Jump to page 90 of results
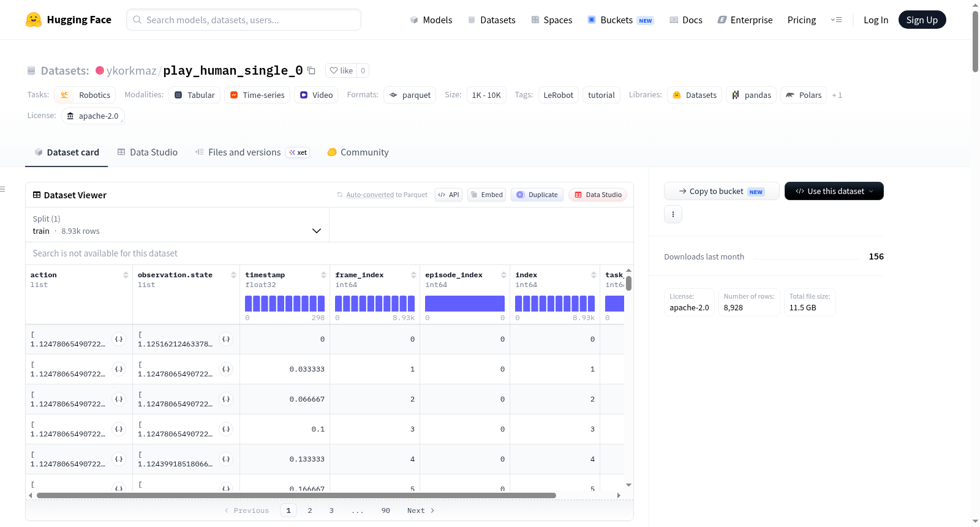This screenshot has width=980, height=527. 386,510
